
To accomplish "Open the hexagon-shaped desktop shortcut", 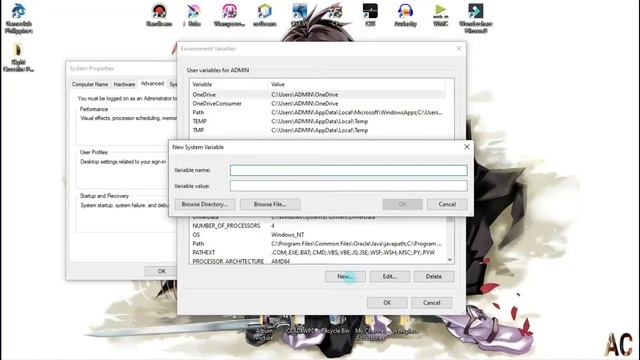I will 264,15.
